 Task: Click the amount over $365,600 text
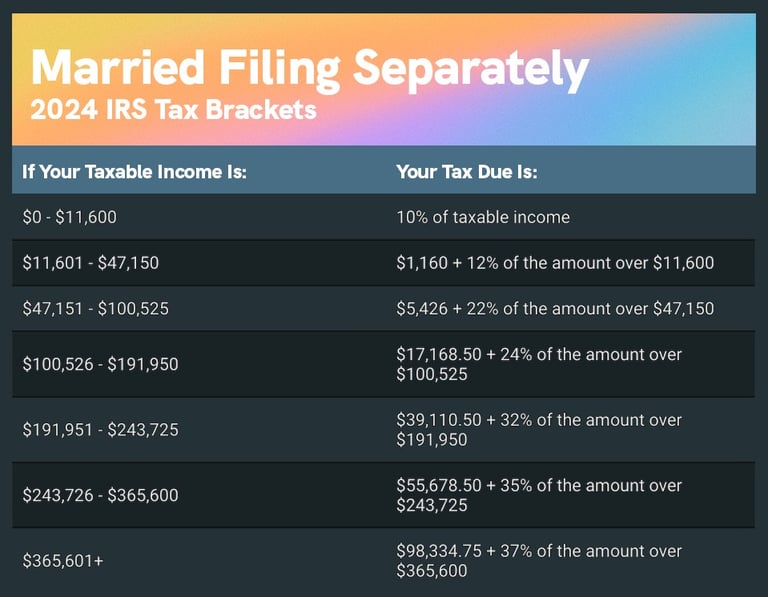[539, 561]
